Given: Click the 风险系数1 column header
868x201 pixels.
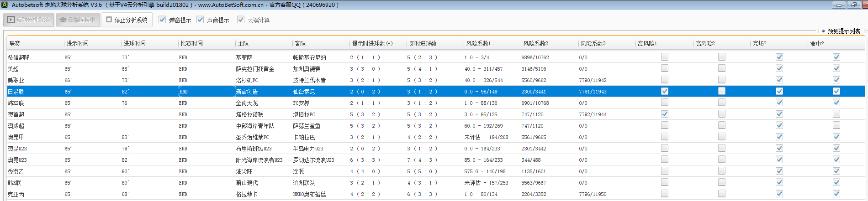Looking at the screenshot, I should (478, 43).
